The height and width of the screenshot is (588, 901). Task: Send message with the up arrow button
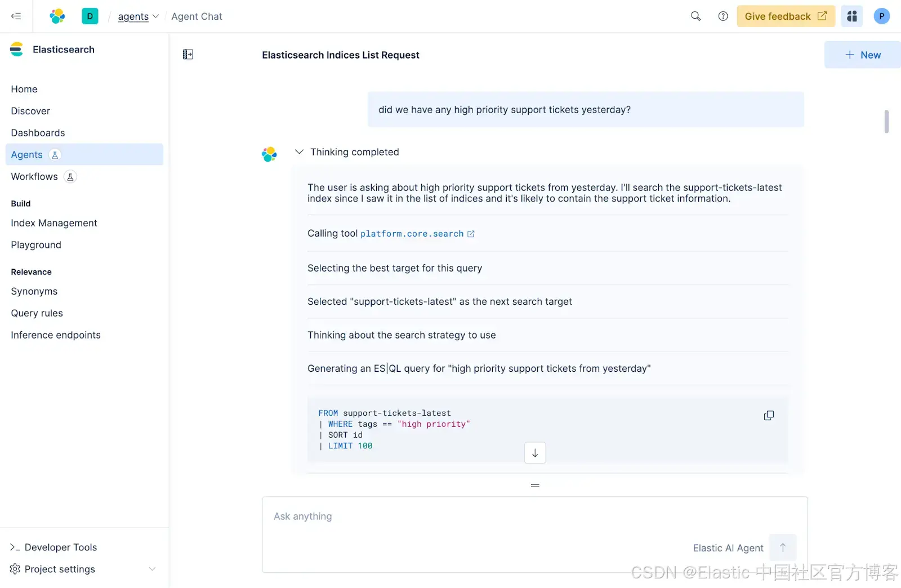783,547
